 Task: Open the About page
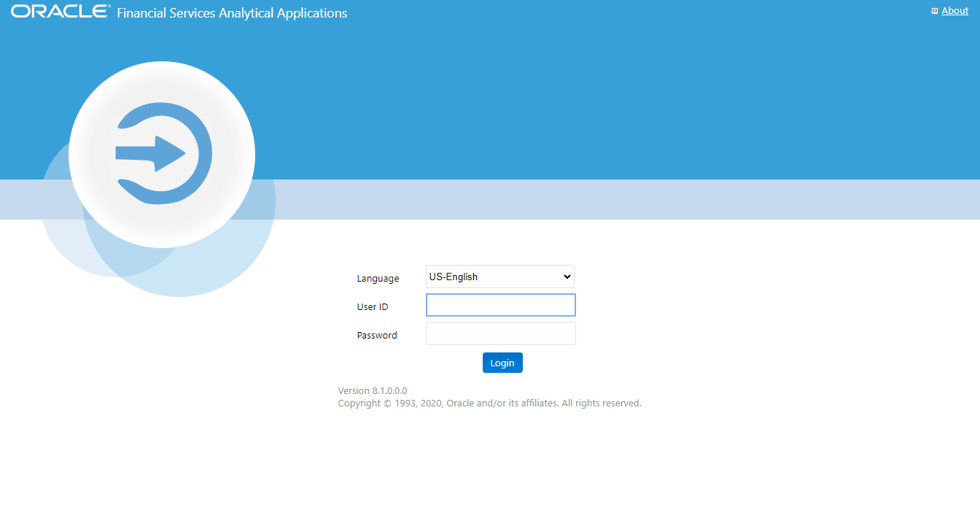tap(954, 10)
